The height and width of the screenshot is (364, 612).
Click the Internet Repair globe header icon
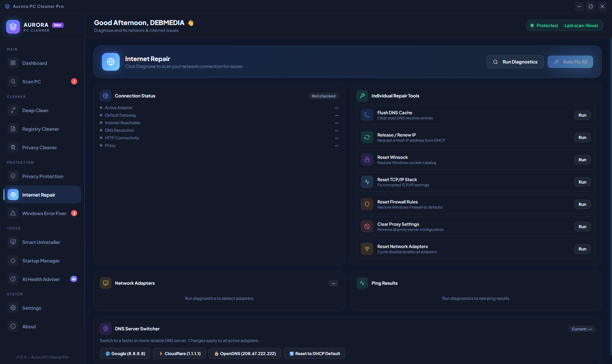click(x=111, y=62)
